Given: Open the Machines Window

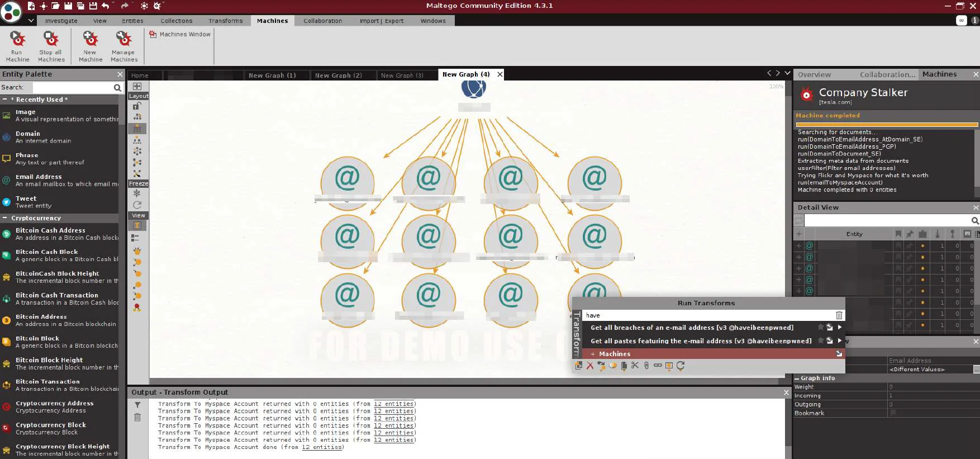Looking at the screenshot, I should pyautogui.click(x=180, y=34).
